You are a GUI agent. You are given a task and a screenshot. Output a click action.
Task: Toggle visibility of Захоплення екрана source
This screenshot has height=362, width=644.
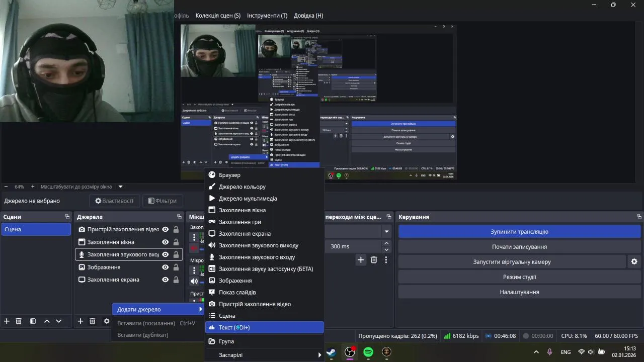pos(165,280)
